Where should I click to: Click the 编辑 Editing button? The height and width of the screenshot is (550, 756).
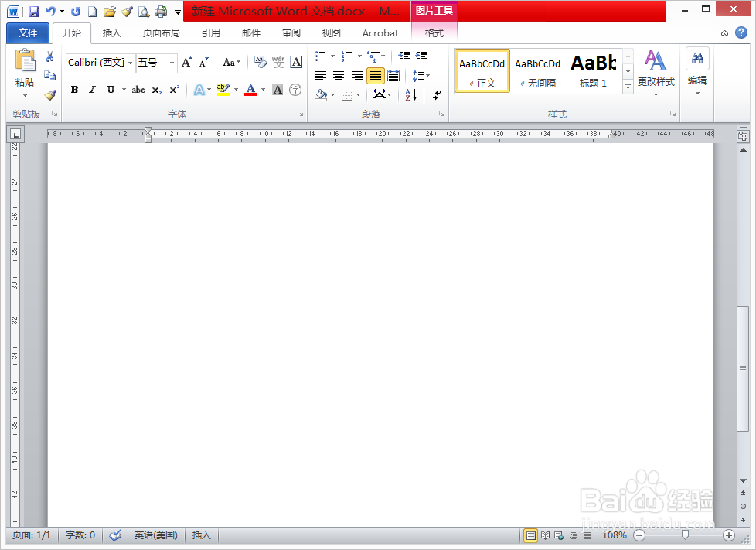pyautogui.click(x=697, y=71)
